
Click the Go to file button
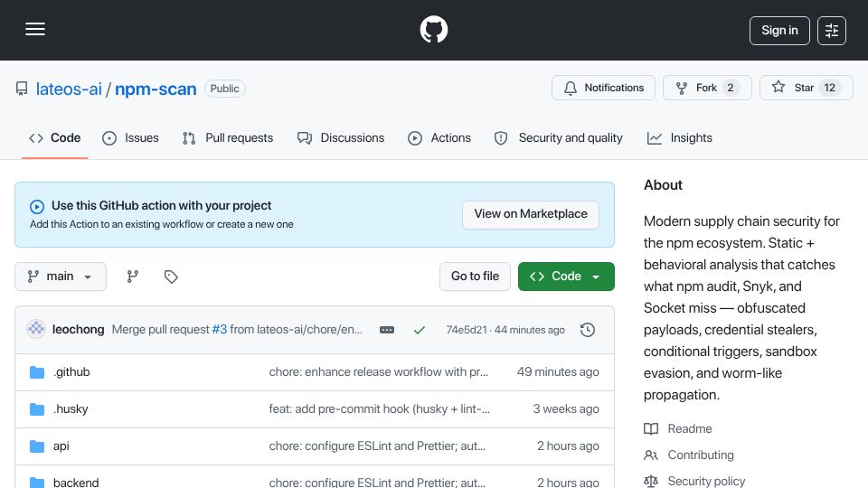(475, 277)
